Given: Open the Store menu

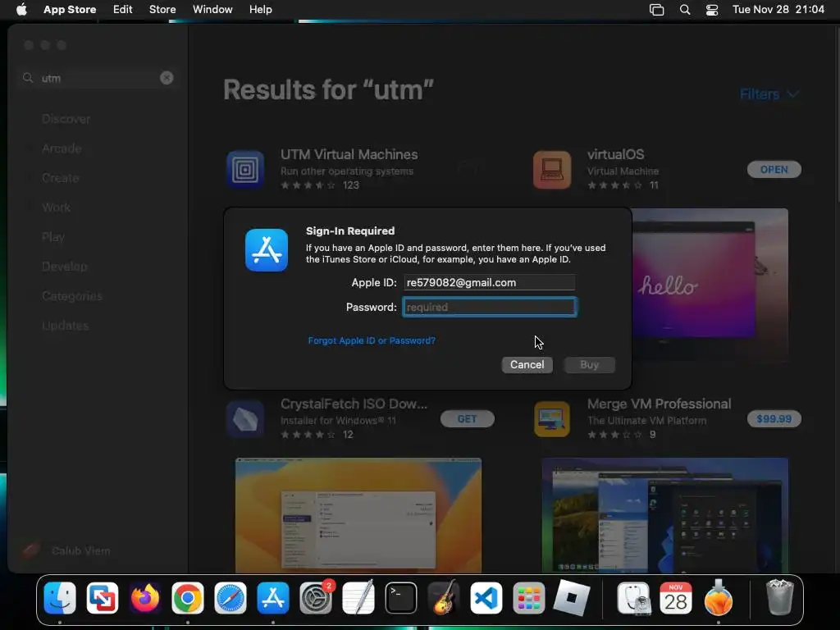Looking at the screenshot, I should (162, 9).
